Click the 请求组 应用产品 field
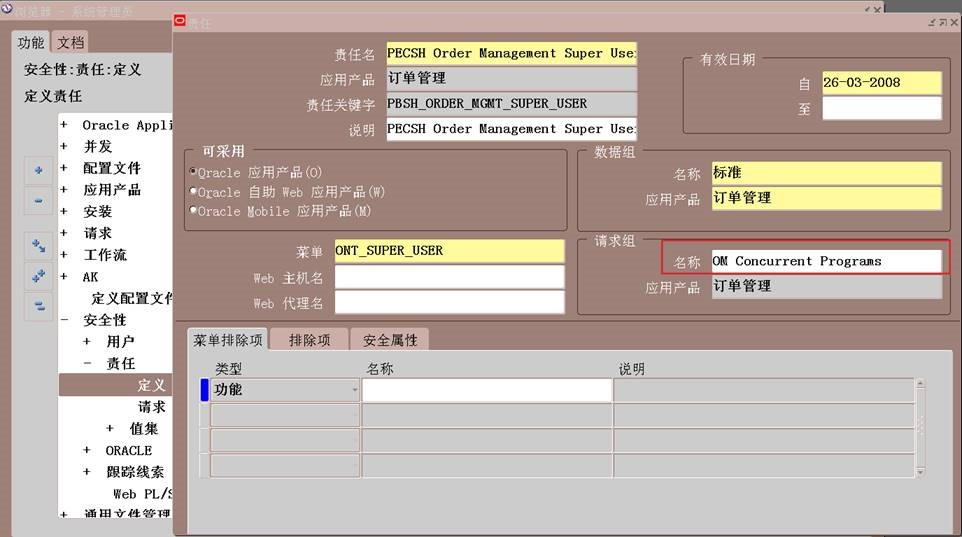962x537 pixels. pos(826,287)
